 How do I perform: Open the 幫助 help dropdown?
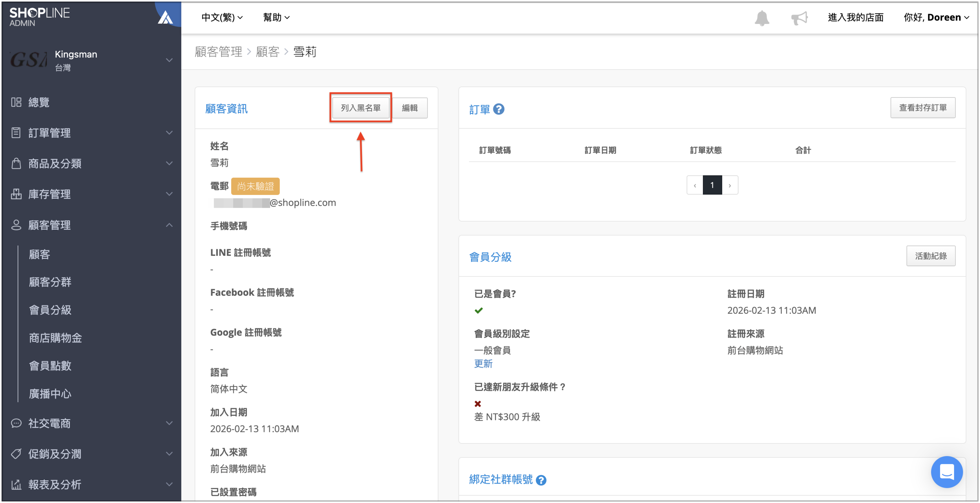click(276, 17)
